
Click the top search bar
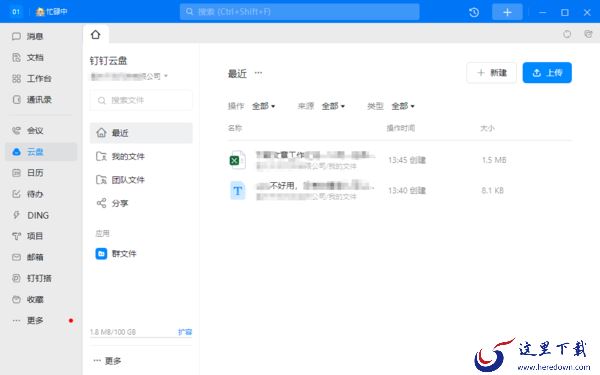(299, 12)
